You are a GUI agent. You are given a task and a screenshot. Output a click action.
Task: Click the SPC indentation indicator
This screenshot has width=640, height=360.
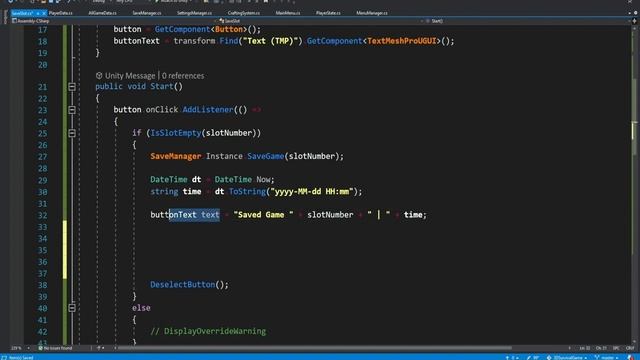tap(616, 348)
